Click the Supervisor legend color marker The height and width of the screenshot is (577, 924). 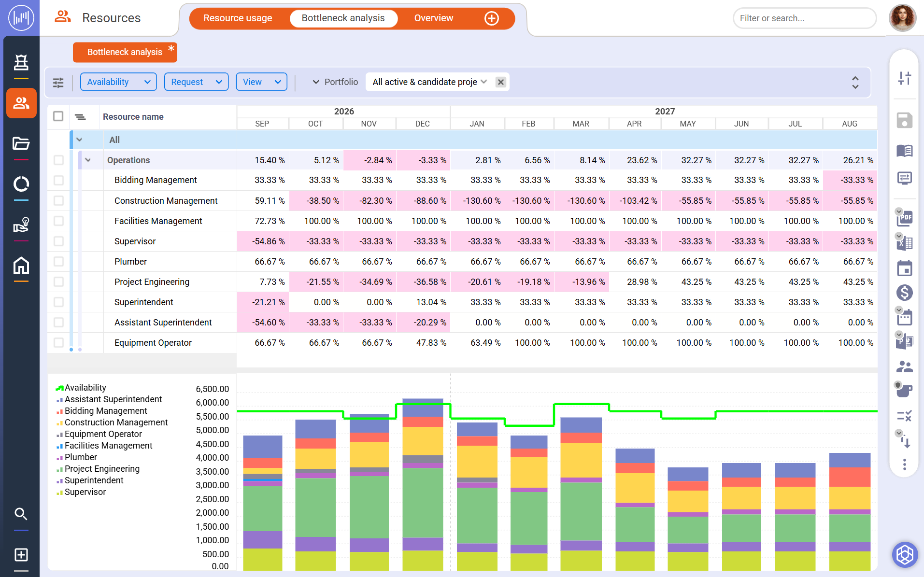point(59,493)
